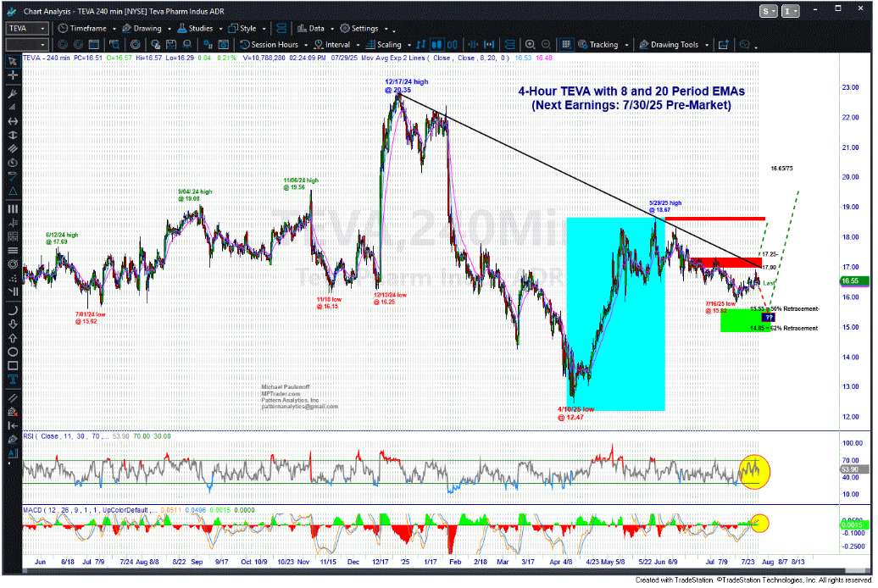The width and height of the screenshot is (878, 588).
Task: Select the up arrow drawing tool
Action: pos(13,338)
